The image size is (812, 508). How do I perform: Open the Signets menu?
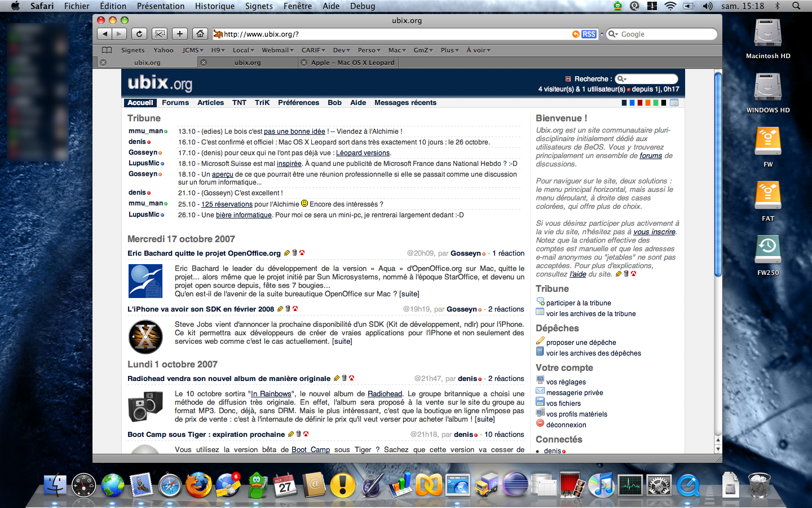click(259, 6)
